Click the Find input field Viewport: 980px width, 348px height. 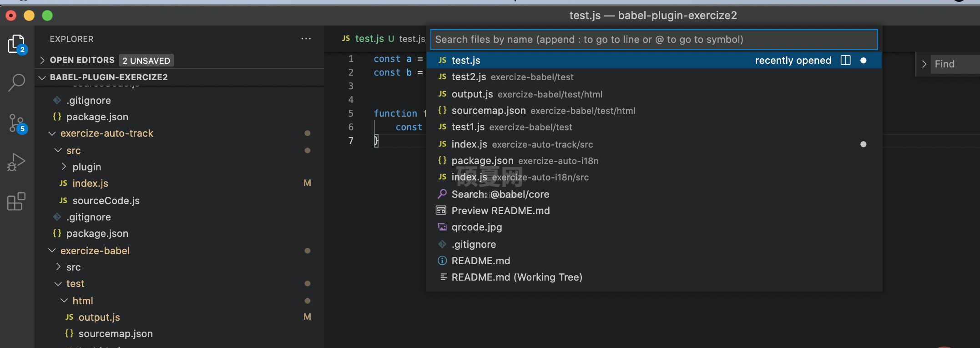coord(955,64)
